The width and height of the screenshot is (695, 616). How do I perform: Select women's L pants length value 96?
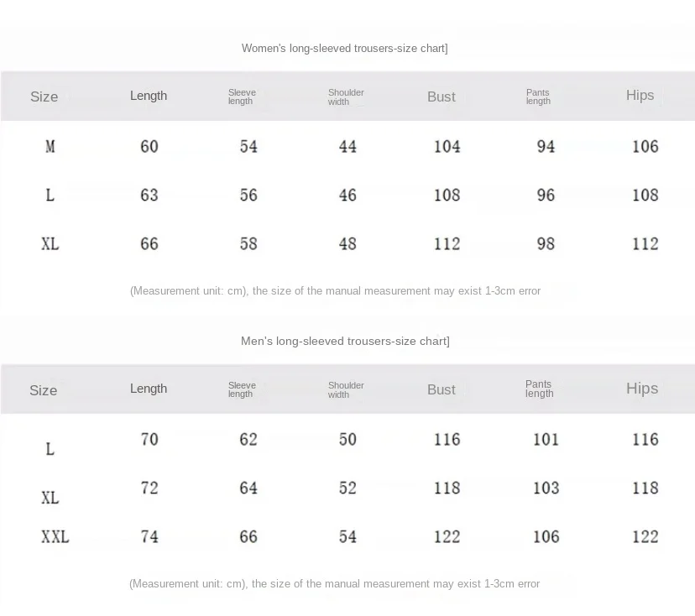click(x=546, y=196)
